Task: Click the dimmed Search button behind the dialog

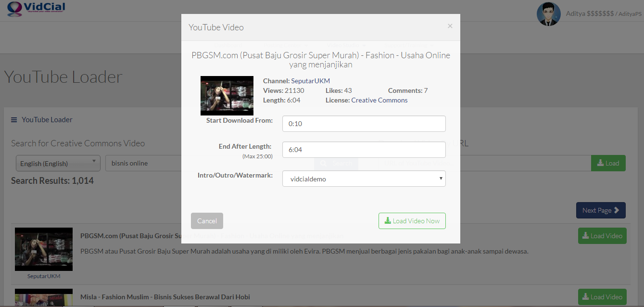Action: point(336,163)
